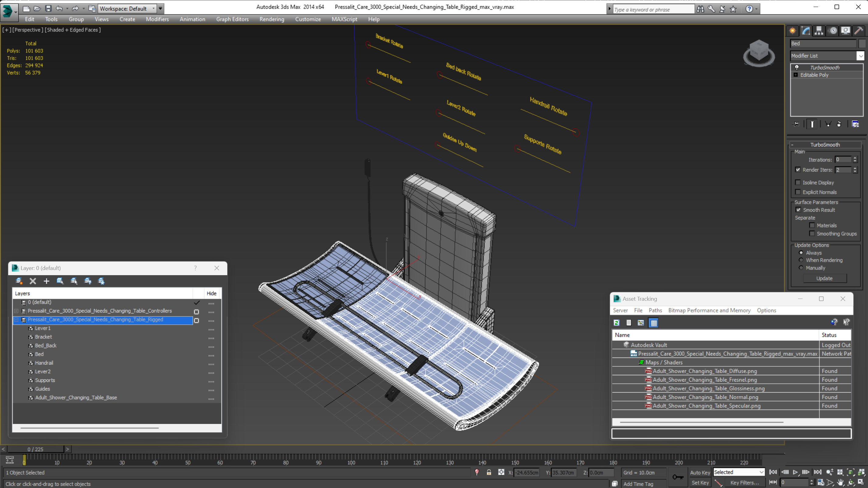Screen dimensions: 868x488
Task: Click the Set Key button
Action: (x=699, y=483)
